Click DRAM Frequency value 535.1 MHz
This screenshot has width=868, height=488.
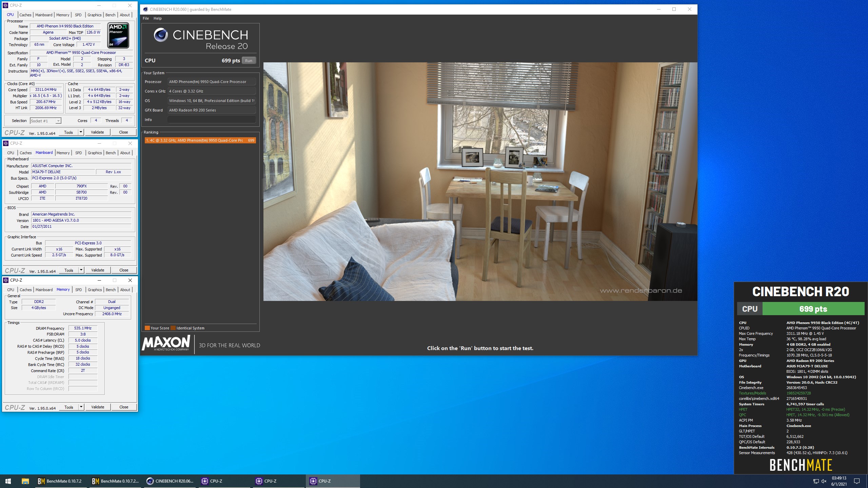(83, 328)
